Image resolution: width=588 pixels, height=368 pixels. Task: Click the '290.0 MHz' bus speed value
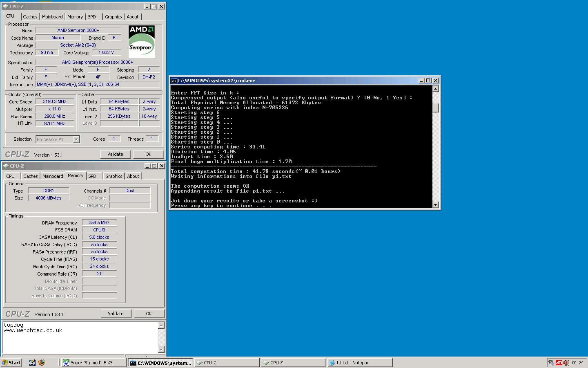55,116
